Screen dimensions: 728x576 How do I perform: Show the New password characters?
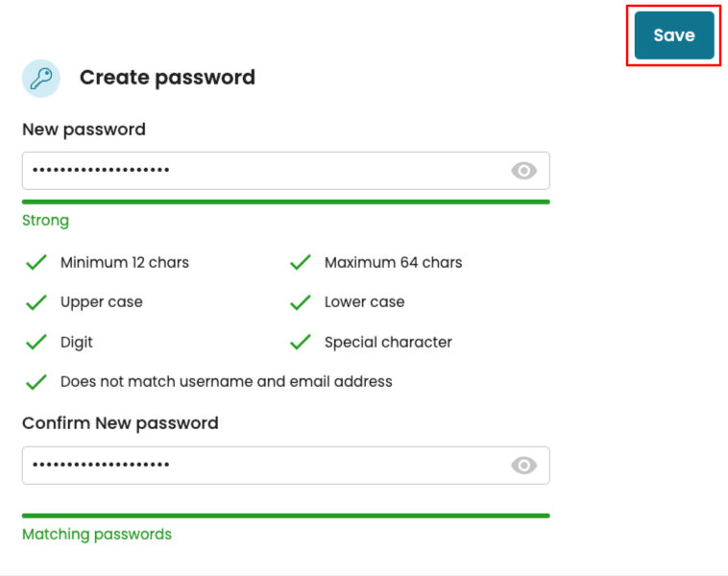(x=523, y=171)
